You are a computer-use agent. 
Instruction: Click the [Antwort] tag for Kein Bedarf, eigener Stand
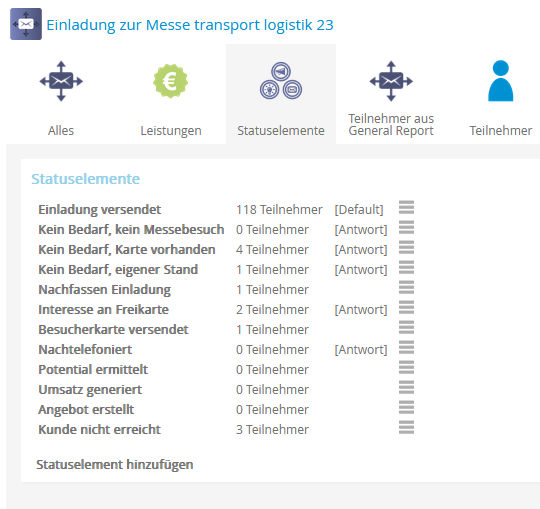(361, 270)
